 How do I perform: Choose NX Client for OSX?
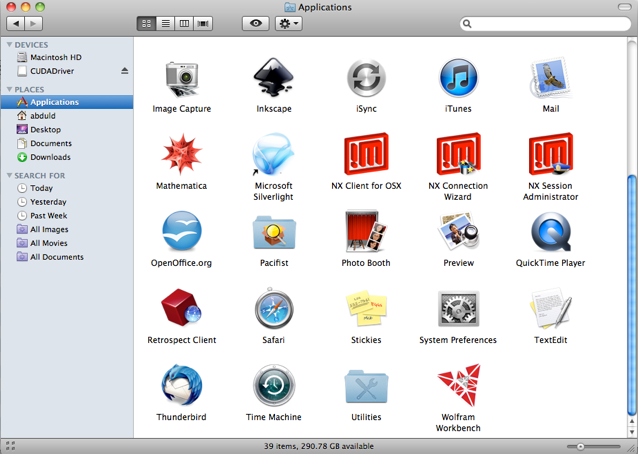pos(366,154)
